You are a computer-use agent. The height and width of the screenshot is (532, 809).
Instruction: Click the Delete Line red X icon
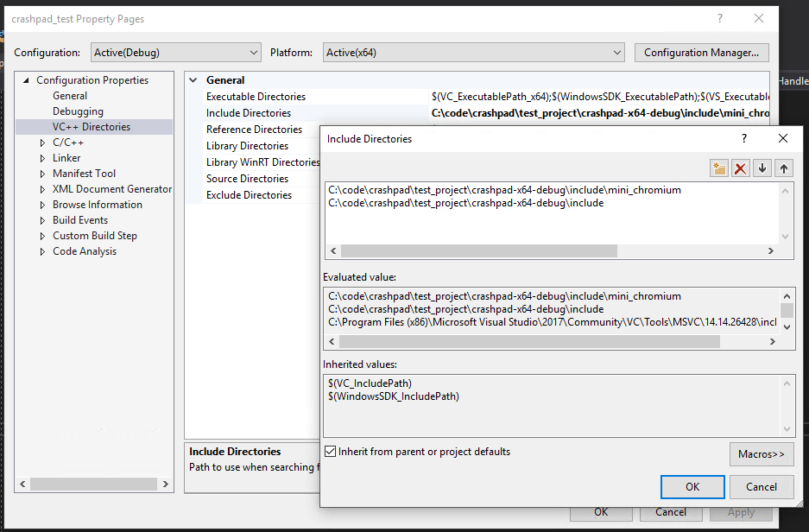click(740, 168)
